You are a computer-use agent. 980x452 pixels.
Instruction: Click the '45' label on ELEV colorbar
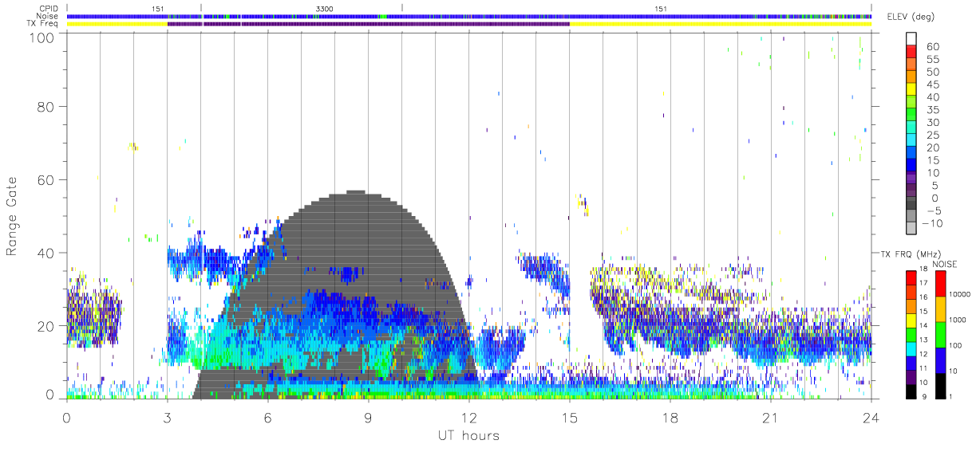pyautogui.click(x=934, y=85)
